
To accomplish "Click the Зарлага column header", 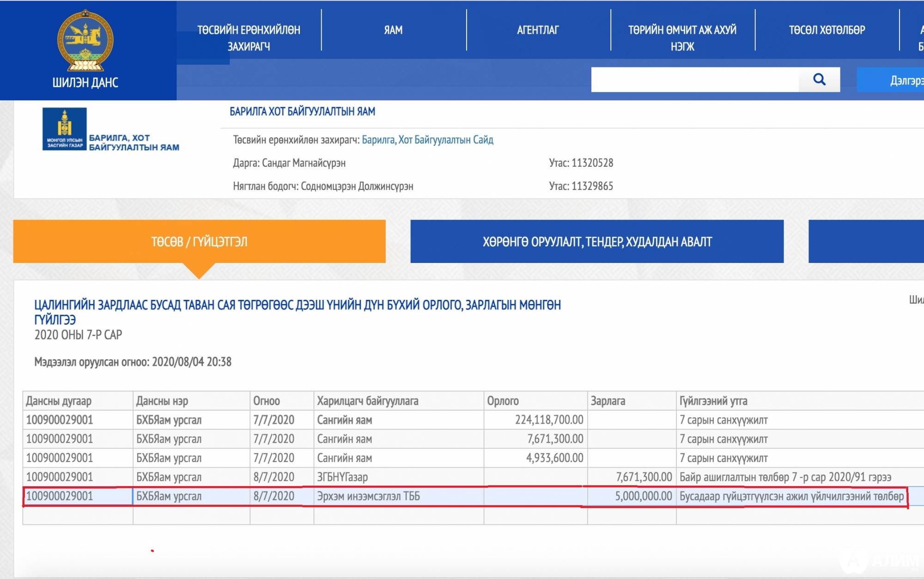I will pos(632,401).
